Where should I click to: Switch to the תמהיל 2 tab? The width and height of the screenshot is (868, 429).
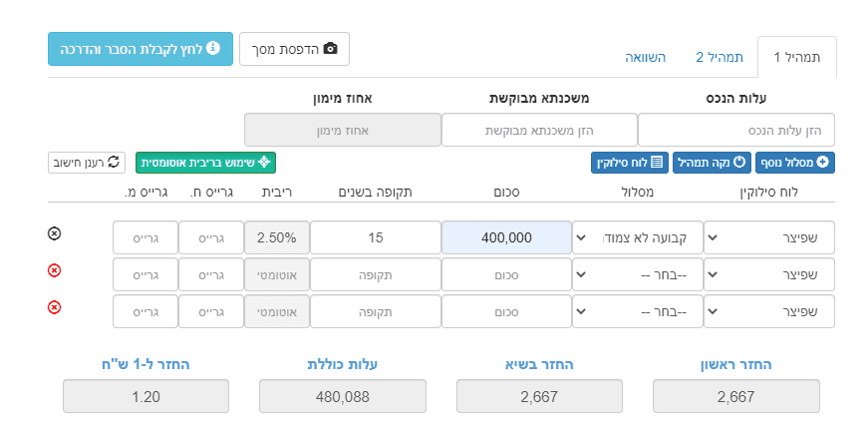(720, 57)
